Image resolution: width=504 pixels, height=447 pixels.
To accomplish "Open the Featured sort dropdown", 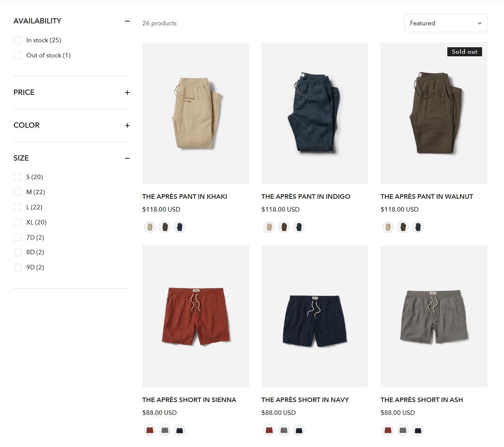I will tap(445, 23).
